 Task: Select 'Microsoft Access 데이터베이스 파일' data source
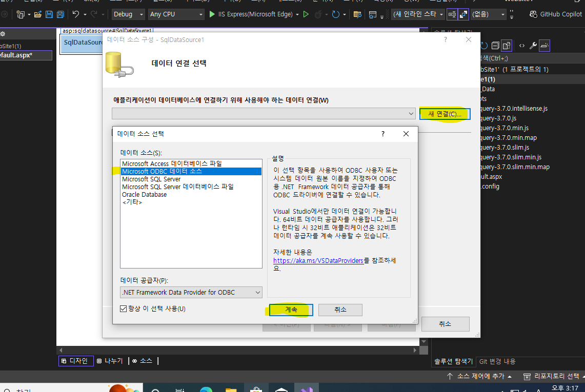tap(191, 163)
